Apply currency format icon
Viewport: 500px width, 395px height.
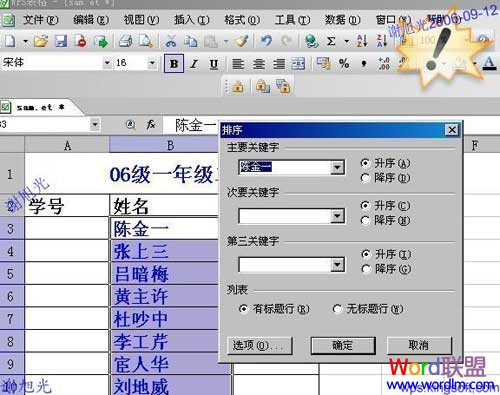pyautogui.click(x=323, y=64)
